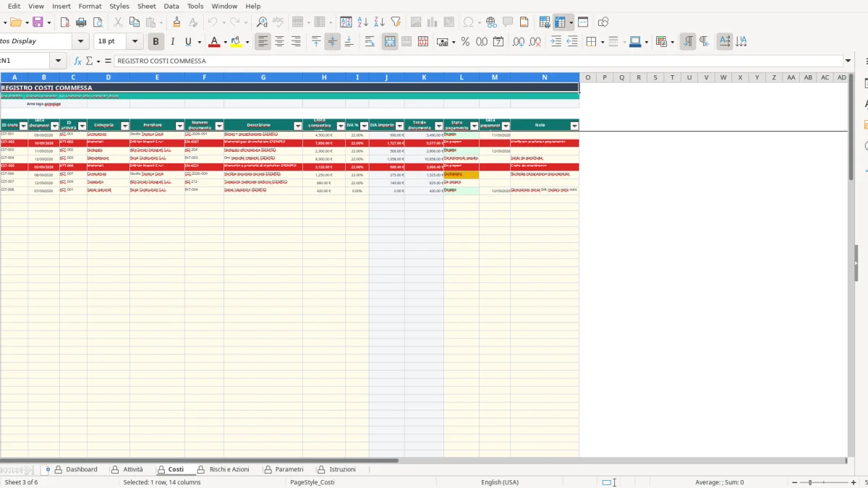Open Find and Replace
868x488 pixels.
pyautogui.click(x=262, y=22)
